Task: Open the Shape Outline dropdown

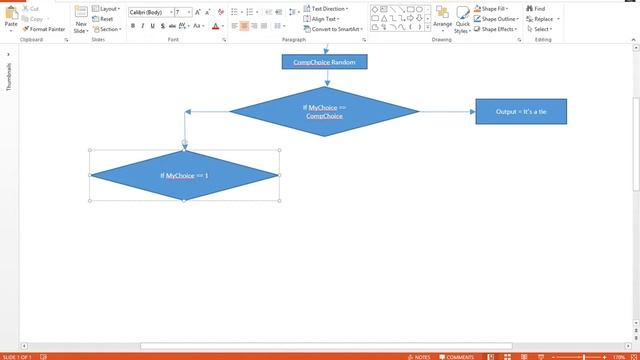Action: 496,19
